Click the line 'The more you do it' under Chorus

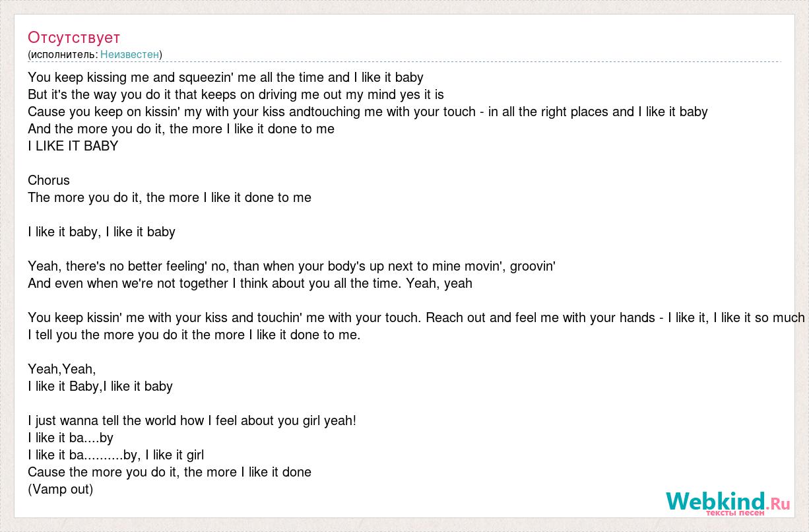coord(170,197)
